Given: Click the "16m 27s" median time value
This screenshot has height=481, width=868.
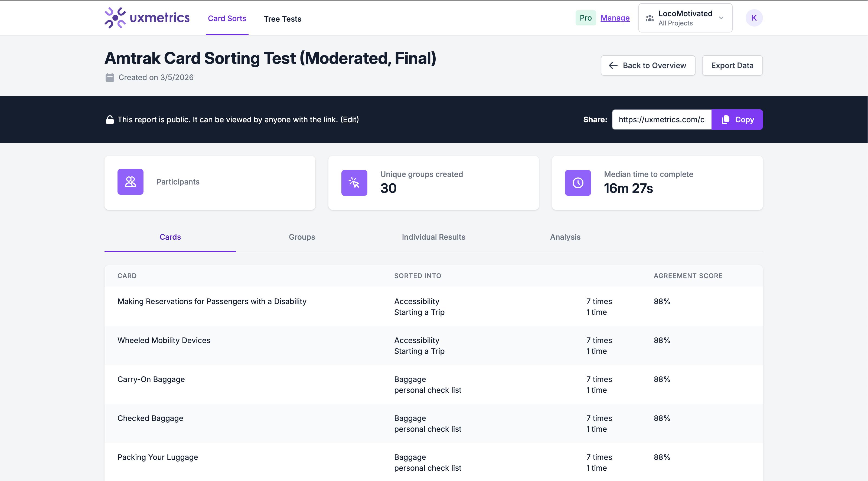Looking at the screenshot, I should tap(628, 189).
